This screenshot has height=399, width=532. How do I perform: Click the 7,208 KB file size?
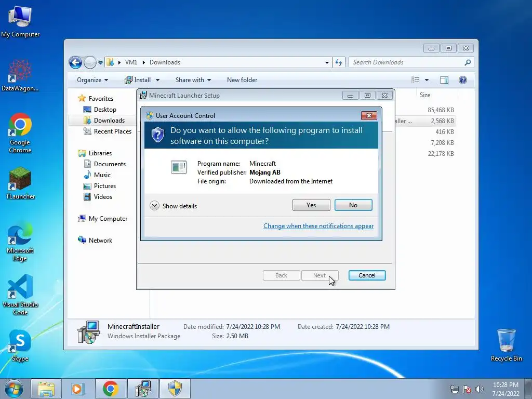pos(442,142)
